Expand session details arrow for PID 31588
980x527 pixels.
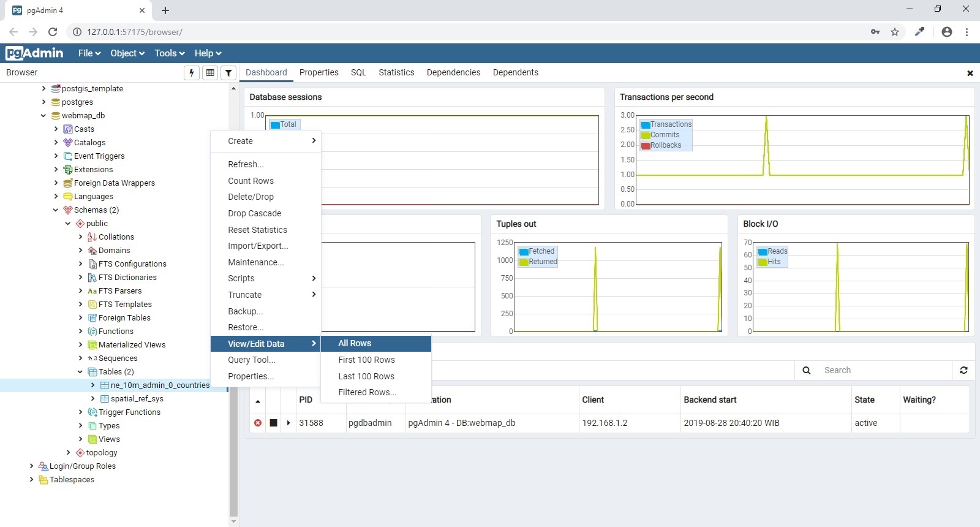pyautogui.click(x=288, y=423)
